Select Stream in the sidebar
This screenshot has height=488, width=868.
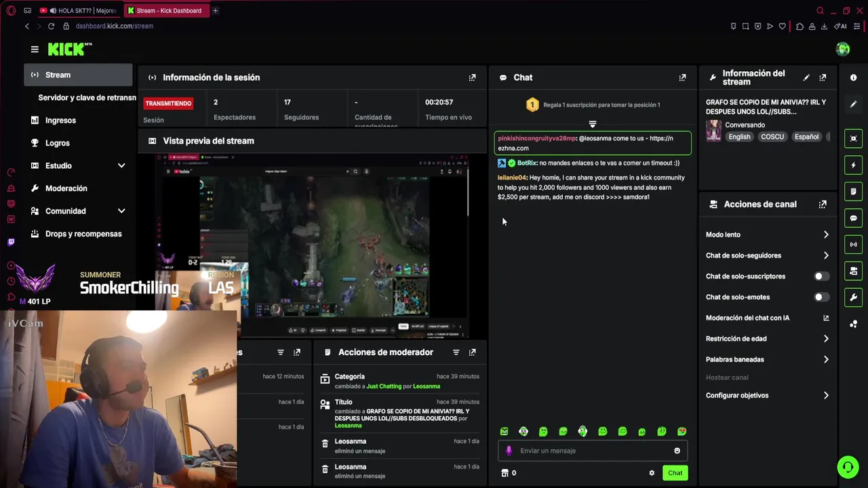pyautogui.click(x=78, y=75)
